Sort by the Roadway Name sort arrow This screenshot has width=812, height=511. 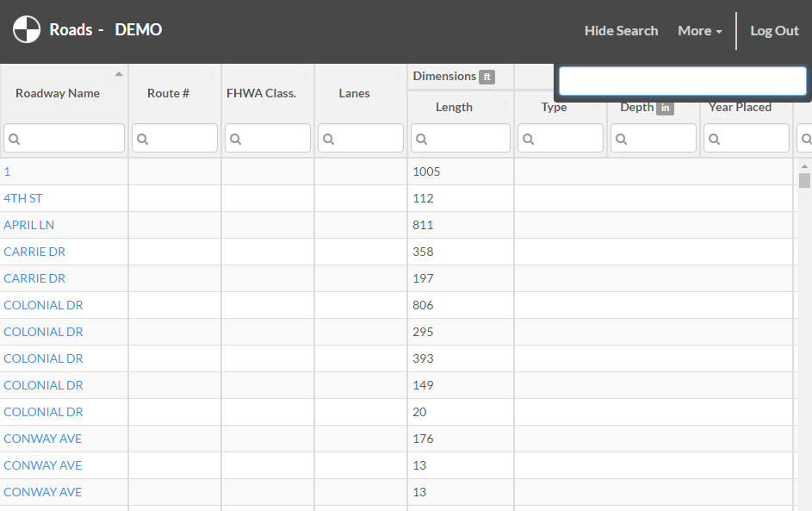click(119, 74)
